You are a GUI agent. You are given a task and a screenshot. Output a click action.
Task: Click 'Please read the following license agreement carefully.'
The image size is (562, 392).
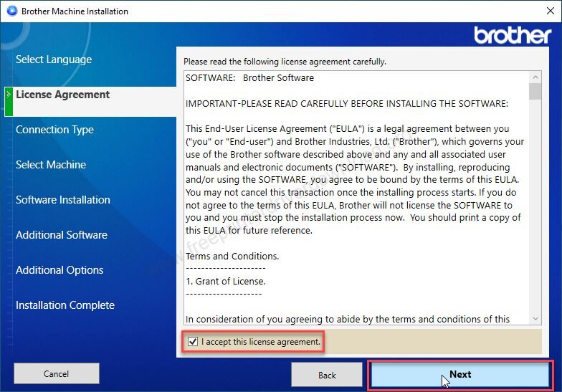tap(285, 62)
